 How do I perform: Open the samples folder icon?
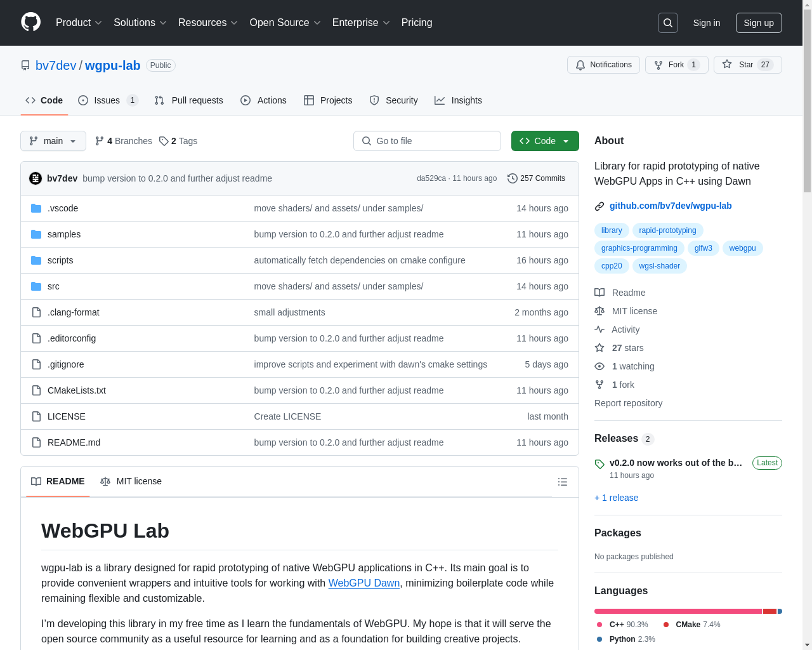point(36,234)
